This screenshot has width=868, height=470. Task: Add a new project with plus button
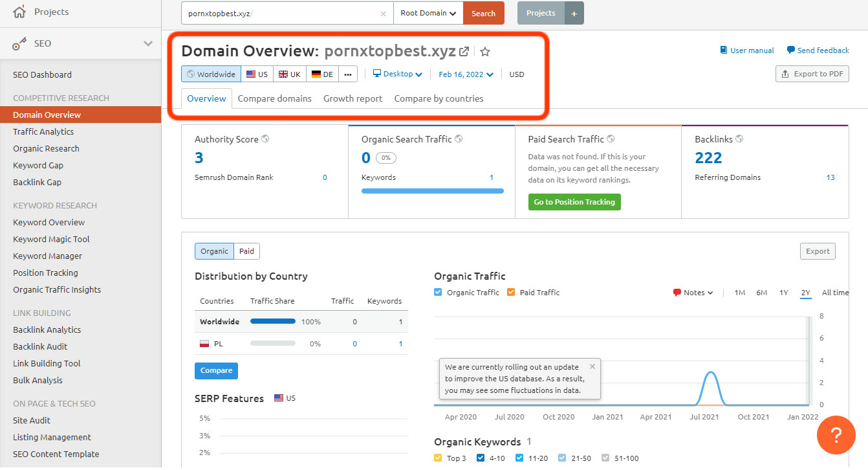point(574,13)
